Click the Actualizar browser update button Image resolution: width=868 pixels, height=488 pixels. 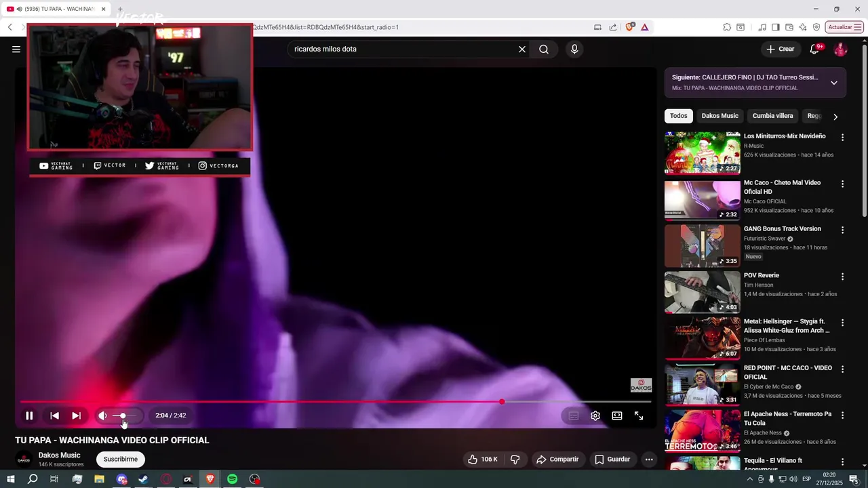[x=844, y=27]
